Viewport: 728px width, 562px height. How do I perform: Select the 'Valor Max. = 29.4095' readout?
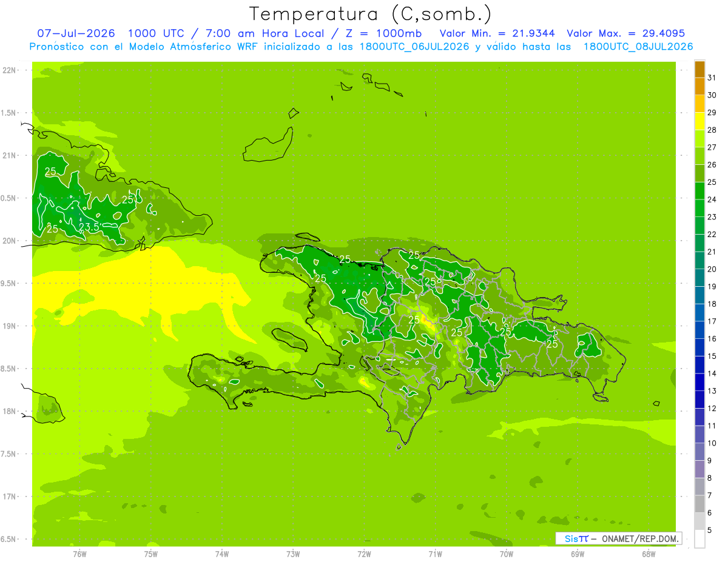coord(625,33)
